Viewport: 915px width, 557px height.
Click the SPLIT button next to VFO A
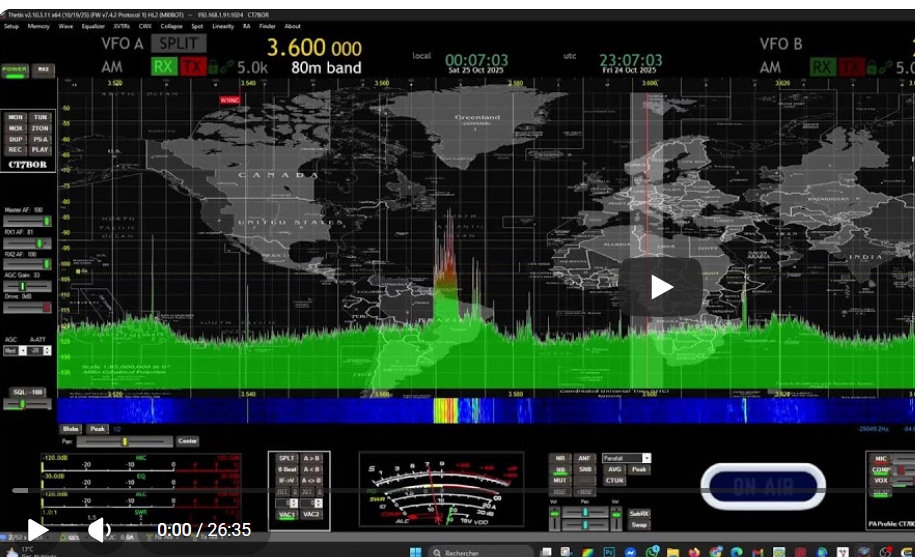(179, 43)
